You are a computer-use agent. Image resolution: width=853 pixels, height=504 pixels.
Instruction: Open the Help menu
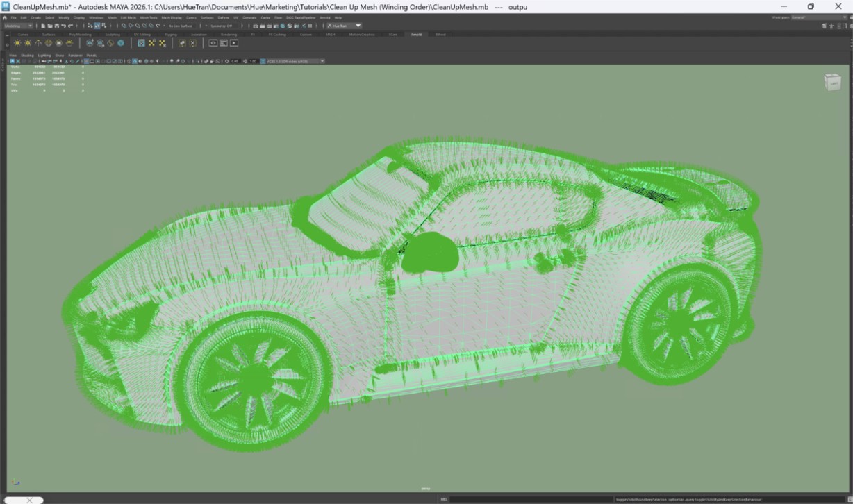point(338,18)
